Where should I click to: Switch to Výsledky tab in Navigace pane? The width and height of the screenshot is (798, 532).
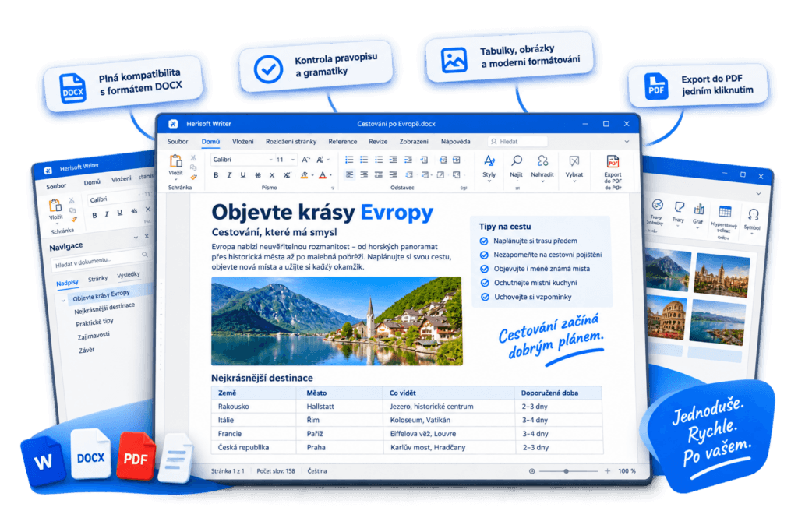click(x=129, y=275)
